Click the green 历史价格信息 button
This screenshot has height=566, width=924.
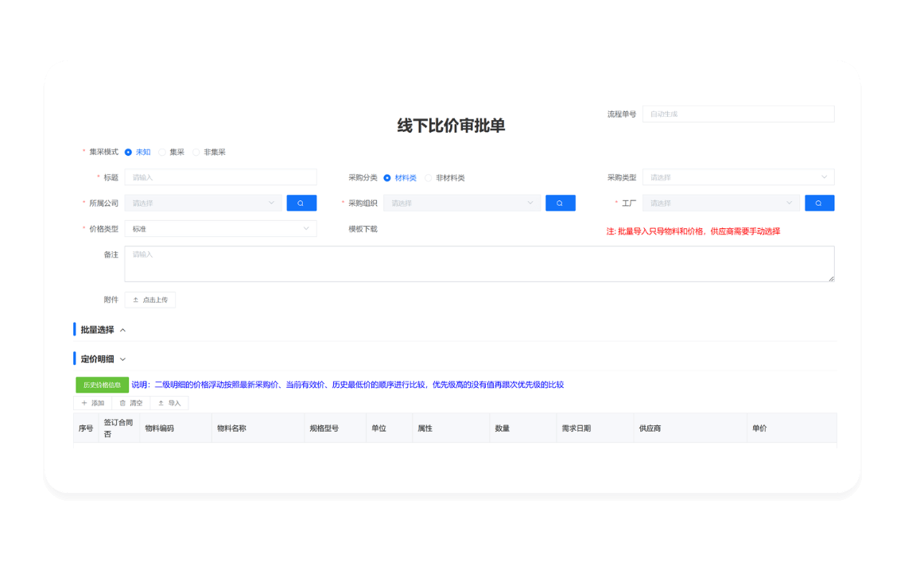(x=100, y=384)
